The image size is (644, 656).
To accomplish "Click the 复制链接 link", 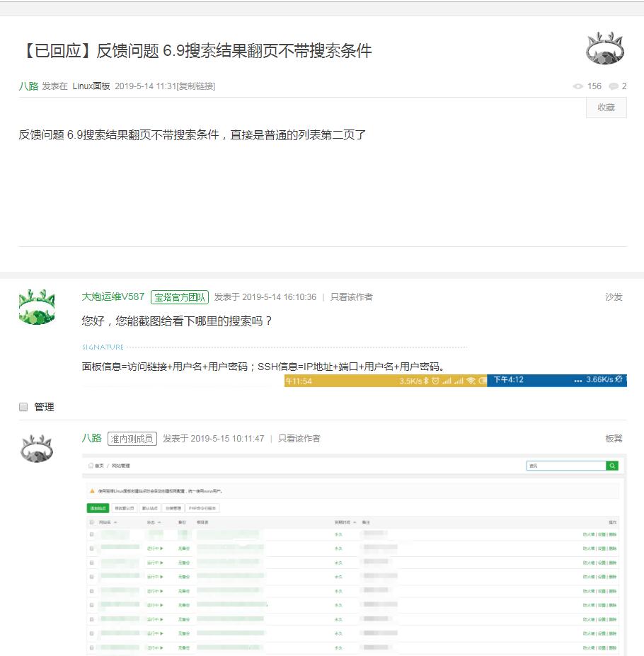I will 196,86.
